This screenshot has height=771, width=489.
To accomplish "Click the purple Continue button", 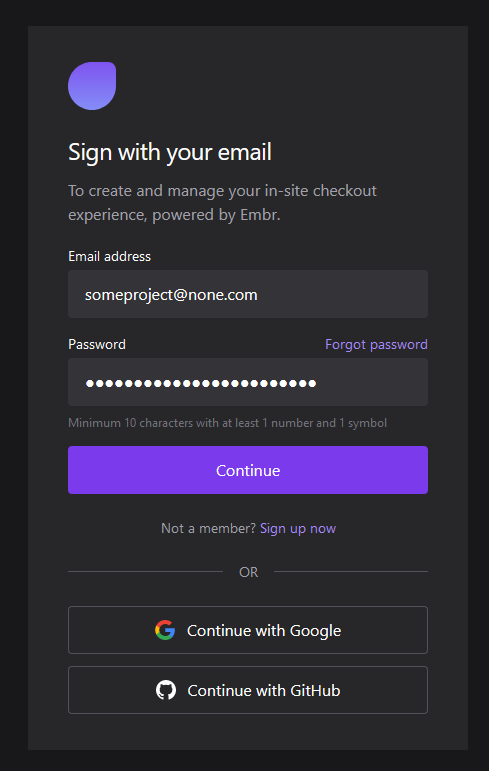I will click(248, 470).
